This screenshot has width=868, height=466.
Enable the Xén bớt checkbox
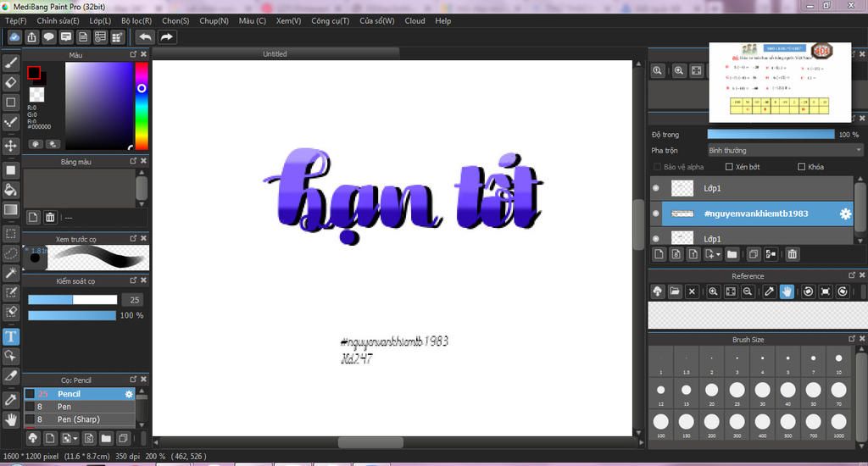[729, 167]
